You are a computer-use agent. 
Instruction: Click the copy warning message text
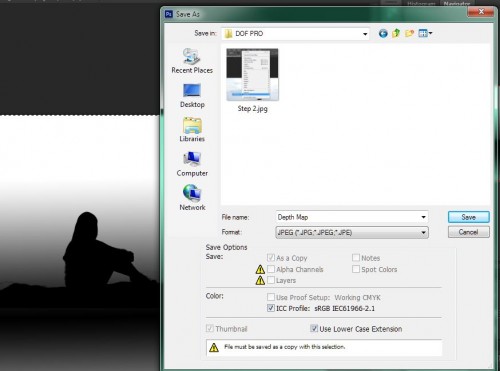pos(284,347)
